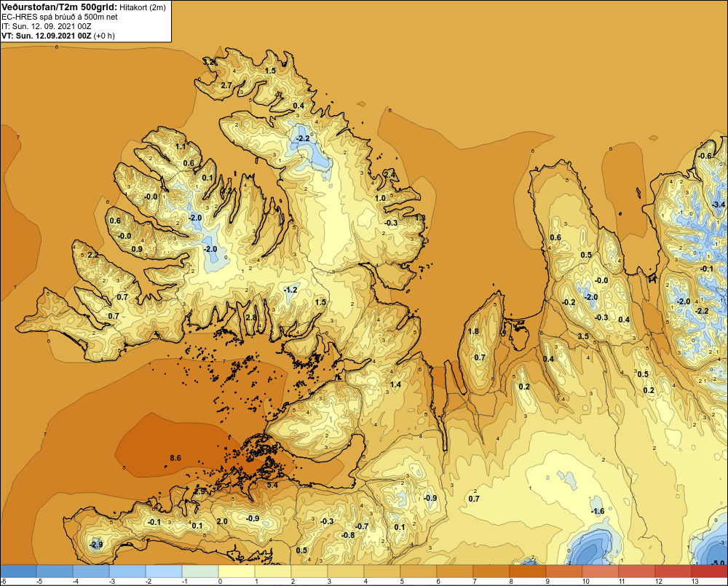Click the 2.9 temperature label on the map
728x586 pixels.
tap(199, 491)
